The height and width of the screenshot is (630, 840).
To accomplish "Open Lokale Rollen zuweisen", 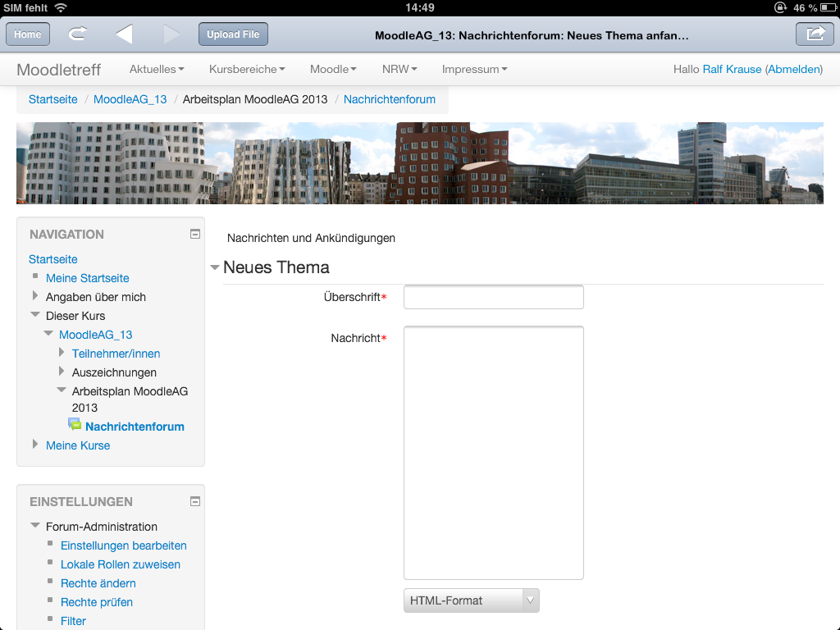I will [120, 564].
